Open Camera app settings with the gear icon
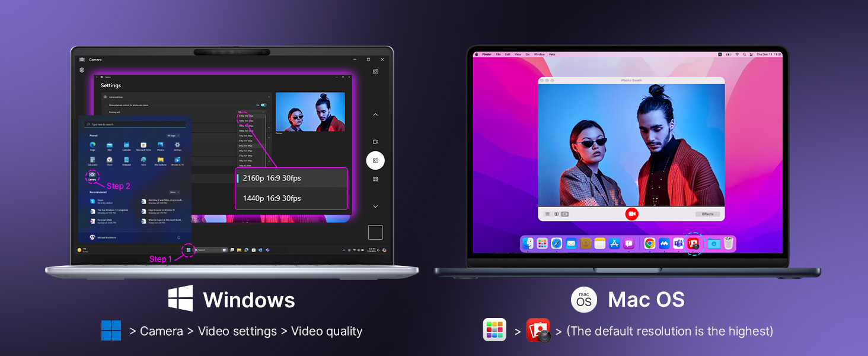 pyautogui.click(x=82, y=70)
